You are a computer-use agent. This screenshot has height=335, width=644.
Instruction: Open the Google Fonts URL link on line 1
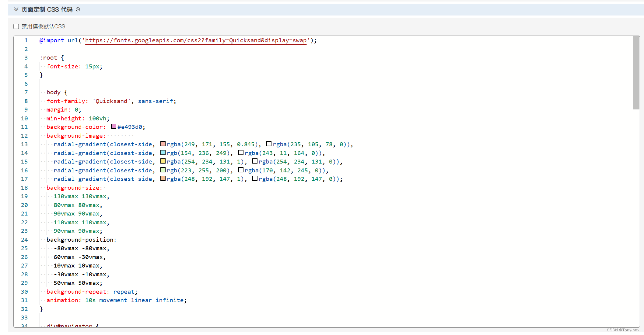(196, 40)
